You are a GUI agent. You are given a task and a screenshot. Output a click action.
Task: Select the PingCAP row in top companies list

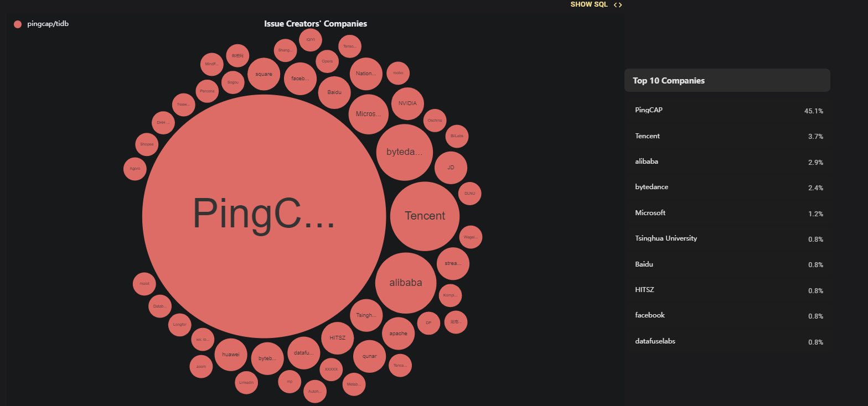[x=728, y=111]
